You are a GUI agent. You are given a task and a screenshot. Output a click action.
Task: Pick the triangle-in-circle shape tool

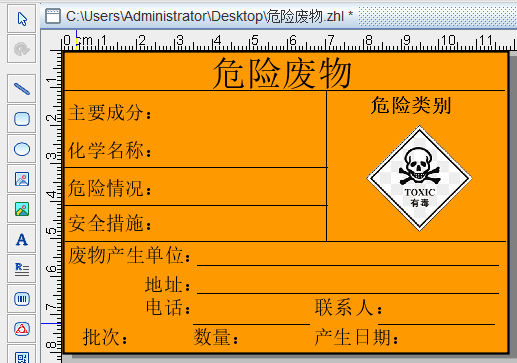(22, 329)
